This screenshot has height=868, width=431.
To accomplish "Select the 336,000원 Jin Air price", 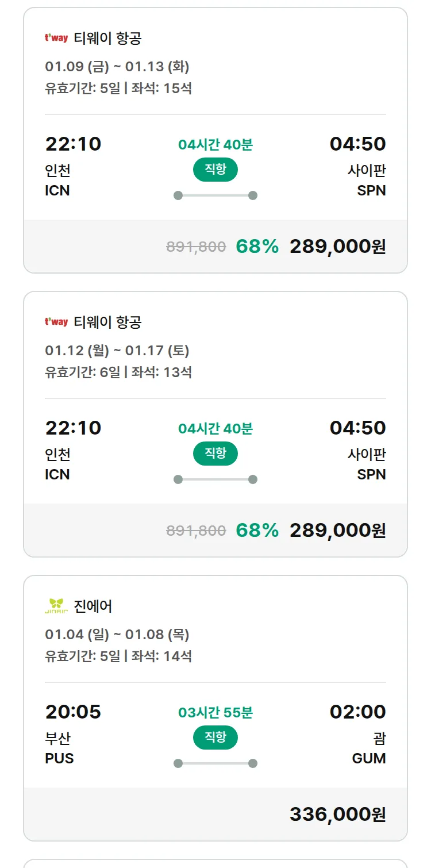I will pos(337,815).
